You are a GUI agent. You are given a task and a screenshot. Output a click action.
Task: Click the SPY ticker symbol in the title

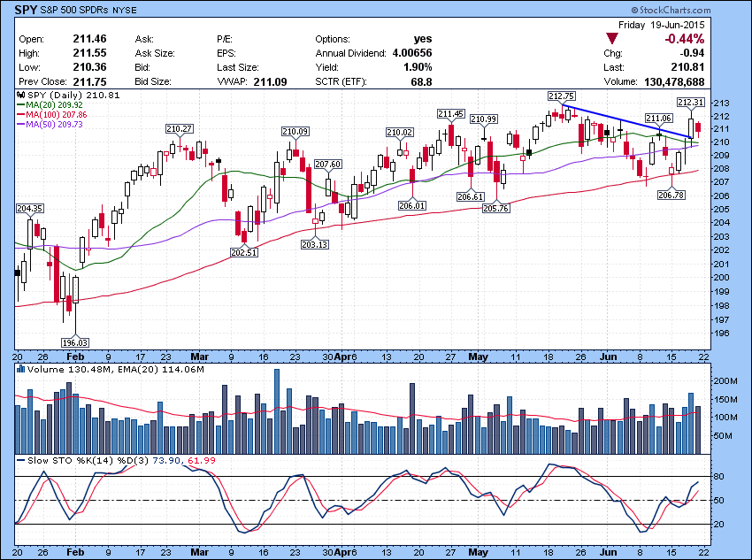tap(25, 10)
